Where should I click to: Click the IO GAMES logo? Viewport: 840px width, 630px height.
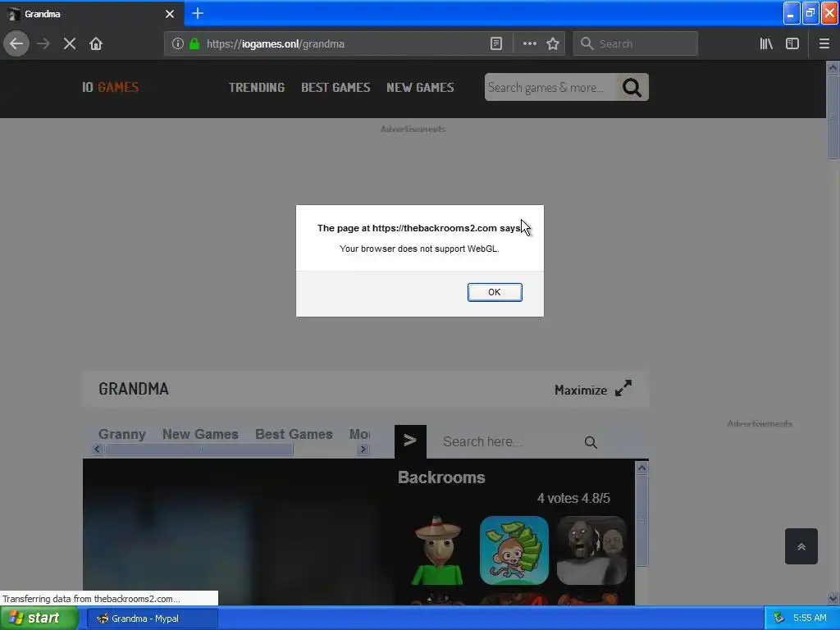tap(111, 87)
